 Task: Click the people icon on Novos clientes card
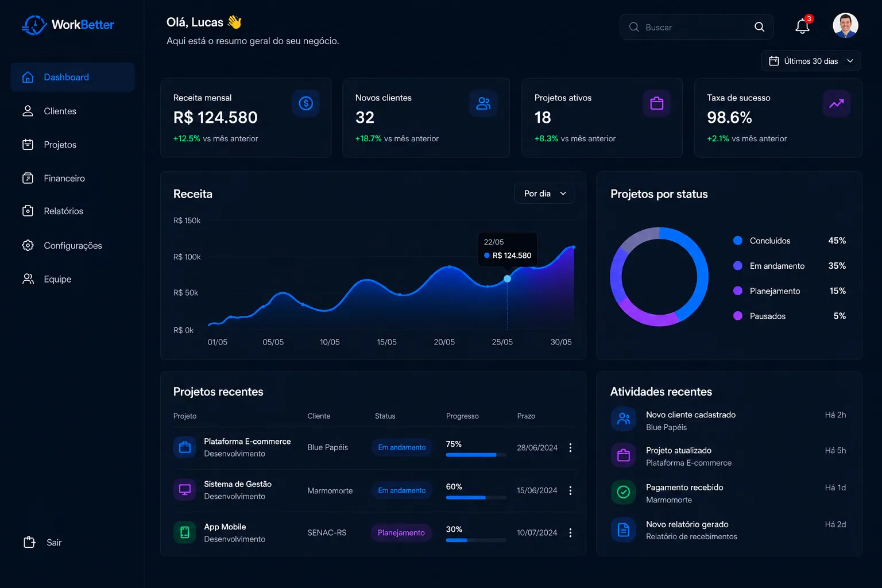pyautogui.click(x=483, y=103)
